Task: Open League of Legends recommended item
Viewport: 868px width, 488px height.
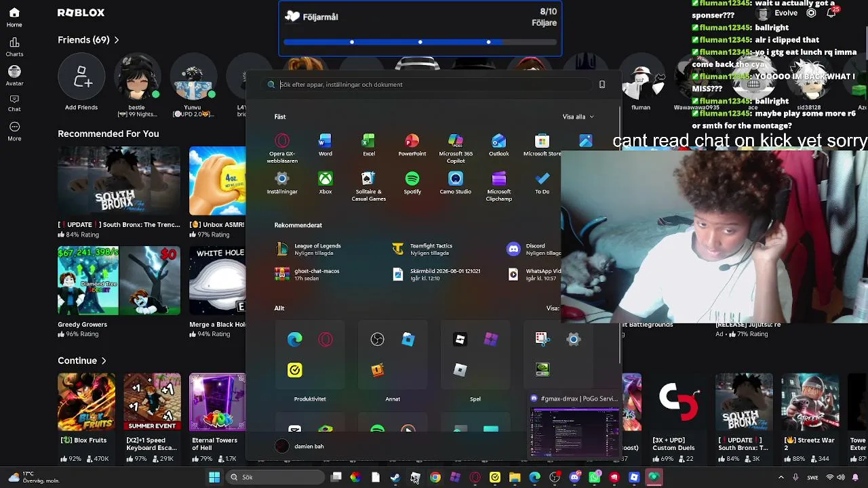Action: [x=309, y=249]
